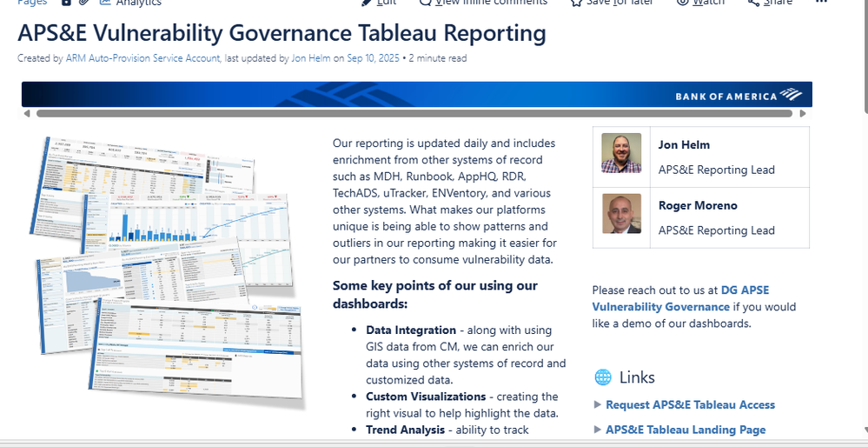Click the Roger Moreno profile photo
Screen dimensions: 868x447
[621, 214]
